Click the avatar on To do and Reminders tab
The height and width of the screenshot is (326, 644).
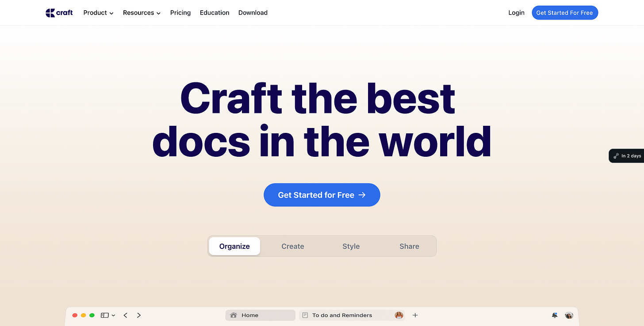point(399,315)
